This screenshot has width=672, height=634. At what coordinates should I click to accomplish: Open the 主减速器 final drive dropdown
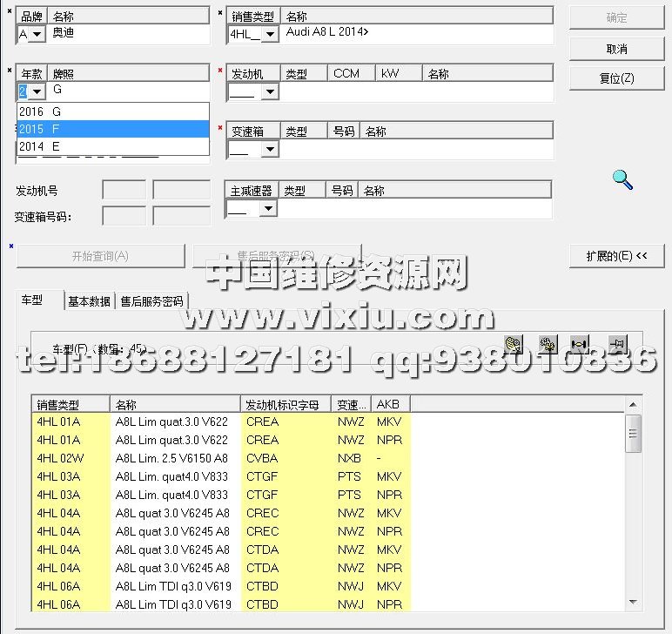click(x=269, y=209)
